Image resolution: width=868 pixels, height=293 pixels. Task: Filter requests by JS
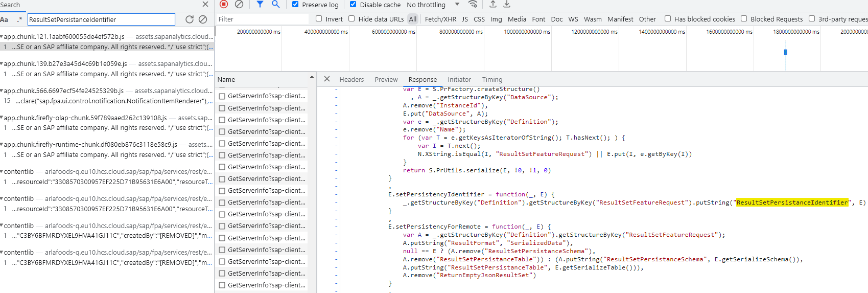pyautogui.click(x=465, y=19)
